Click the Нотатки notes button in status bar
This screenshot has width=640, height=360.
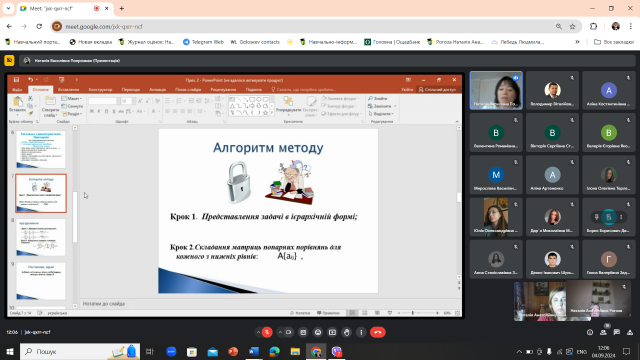click(300, 313)
